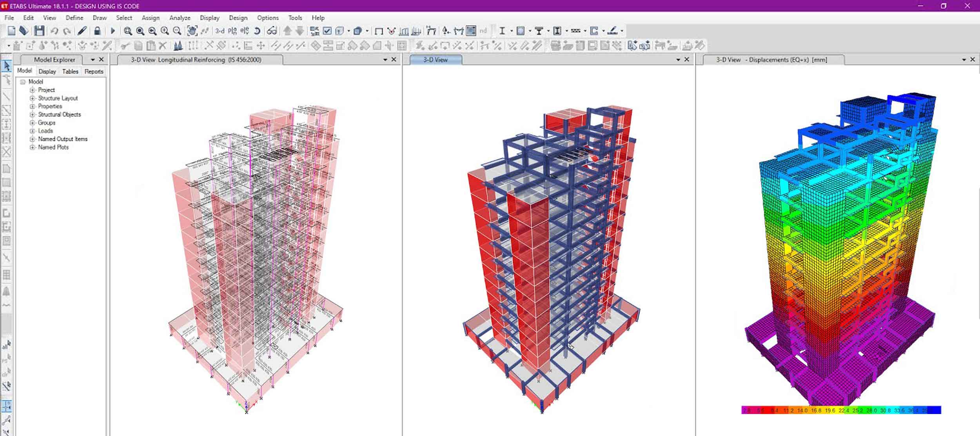Click the Show Undeformed Shape icon
The height and width of the screenshot is (436, 980).
(379, 31)
